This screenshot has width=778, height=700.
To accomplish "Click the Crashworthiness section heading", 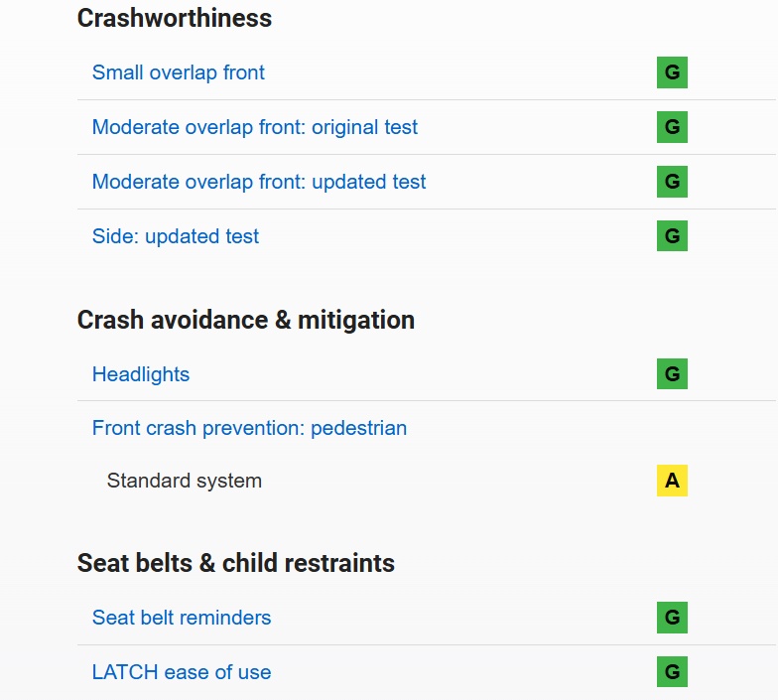I will (x=175, y=18).
